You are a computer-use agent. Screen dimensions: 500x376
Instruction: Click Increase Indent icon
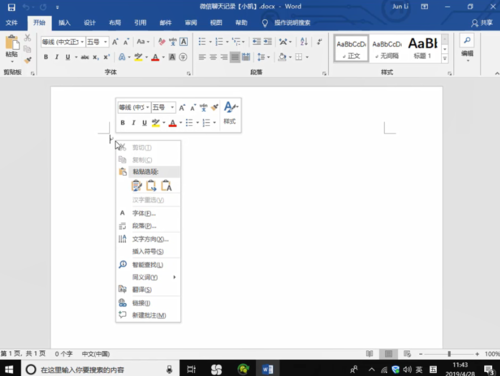268,42
